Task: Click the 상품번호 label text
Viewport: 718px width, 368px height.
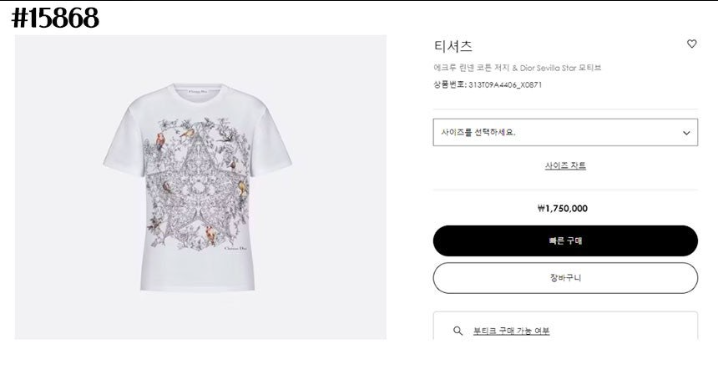Action: tap(450, 85)
